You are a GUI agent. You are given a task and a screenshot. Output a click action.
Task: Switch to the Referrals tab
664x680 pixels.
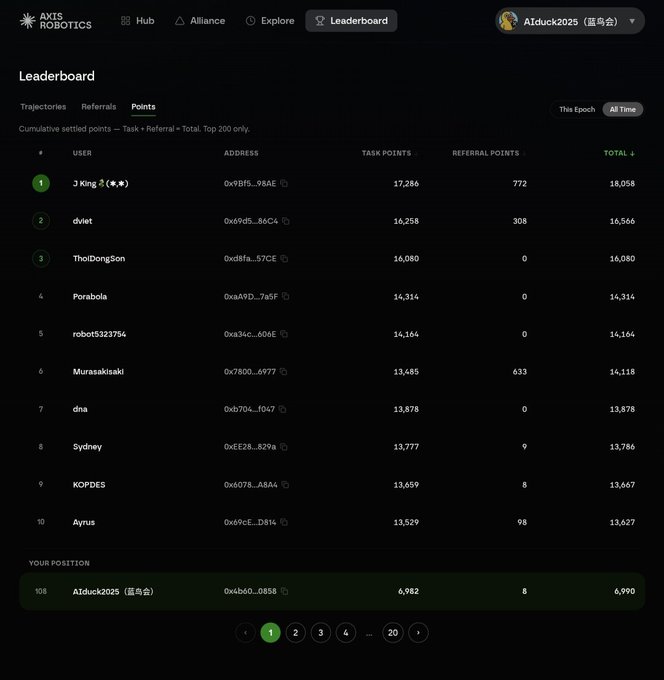tap(98, 107)
